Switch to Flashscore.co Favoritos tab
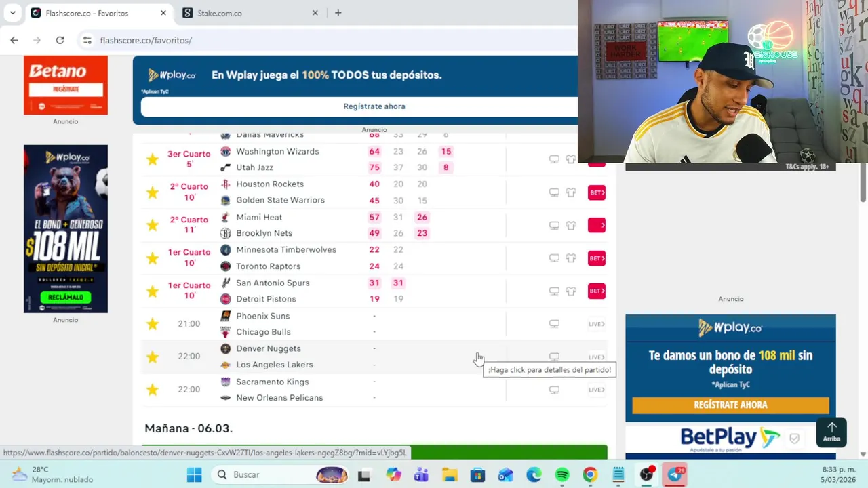The image size is (868, 488). [x=95, y=13]
